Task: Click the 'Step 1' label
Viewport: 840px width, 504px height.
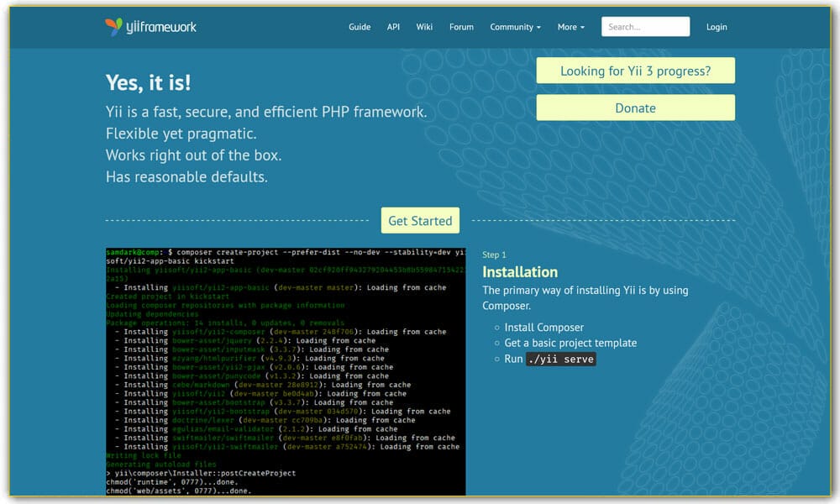Action: pyautogui.click(x=494, y=255)
